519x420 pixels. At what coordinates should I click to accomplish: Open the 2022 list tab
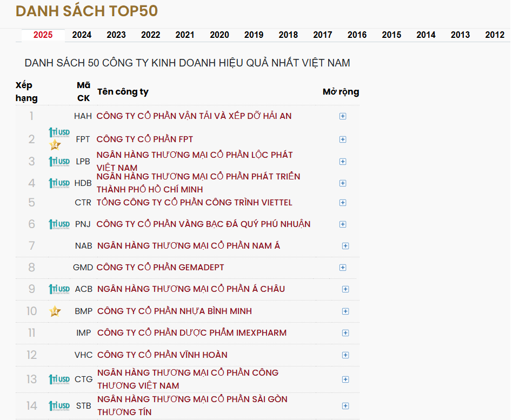[x=151, y=35]
